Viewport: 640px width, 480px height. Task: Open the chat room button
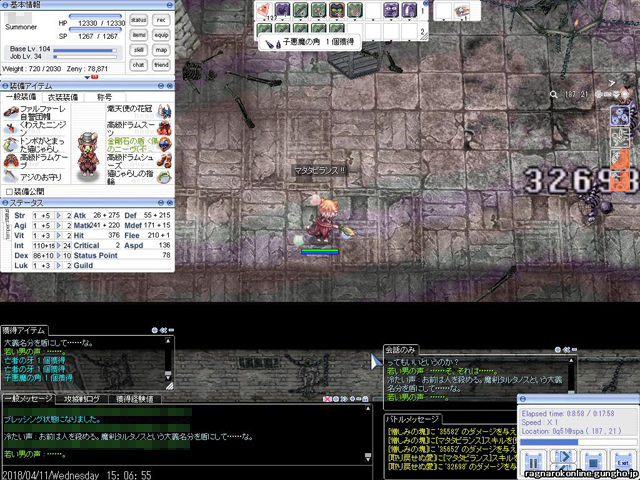click(139, 64)
